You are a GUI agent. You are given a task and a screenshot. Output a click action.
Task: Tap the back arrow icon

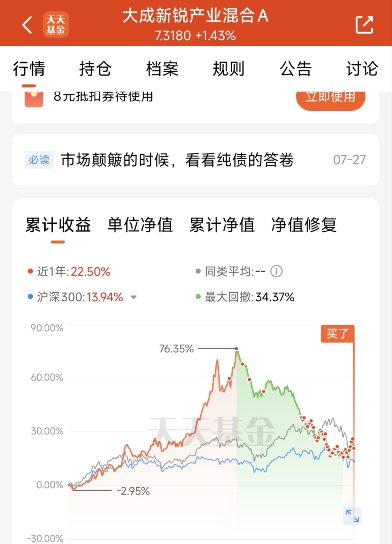[x=27, y=25]
